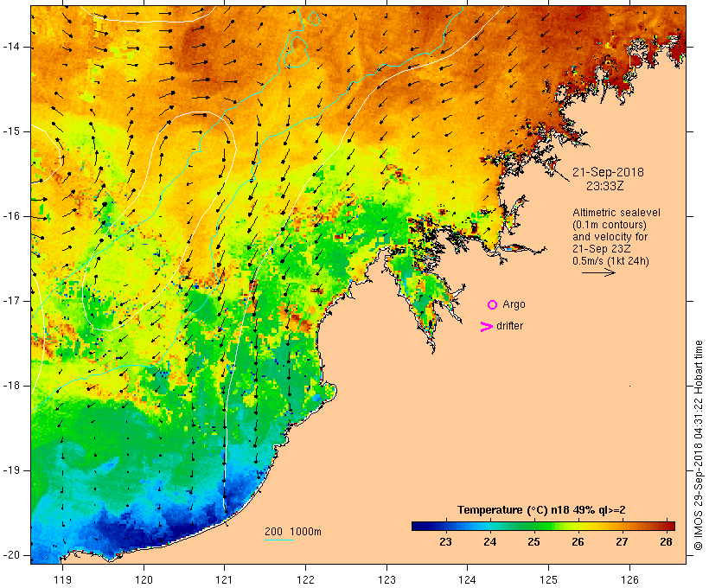Click the -20 latitude axis label
Viewport: 709px width, 588px height.
pyautogui.click(x=11, y=555)
